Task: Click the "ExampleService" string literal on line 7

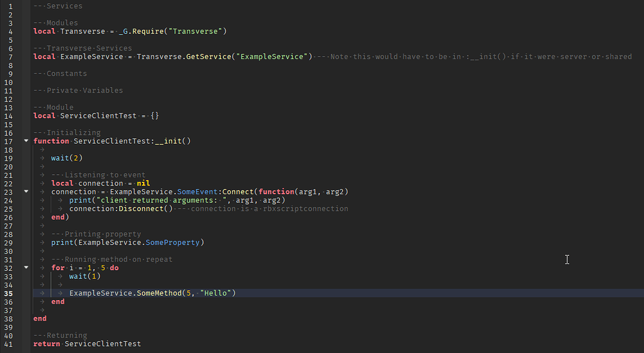Action: coord(271,57)
